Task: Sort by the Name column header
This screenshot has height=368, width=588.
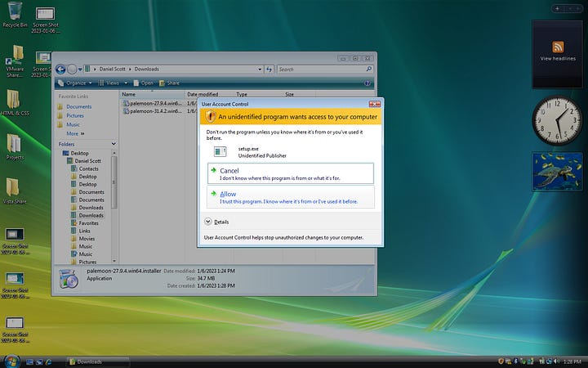Action: 152,94
